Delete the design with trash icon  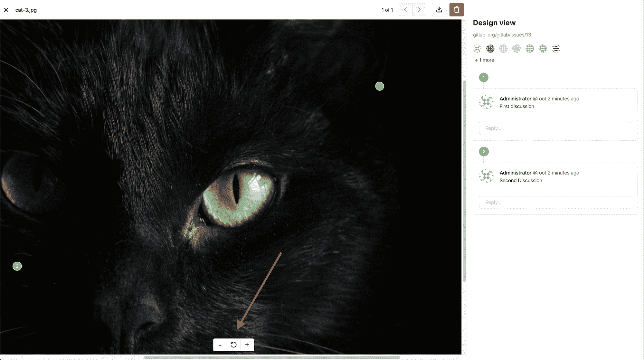tap(457, 10)
